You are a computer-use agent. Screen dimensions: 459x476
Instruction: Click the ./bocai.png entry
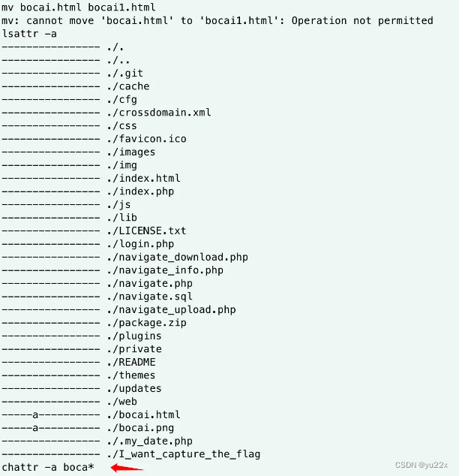141,428
